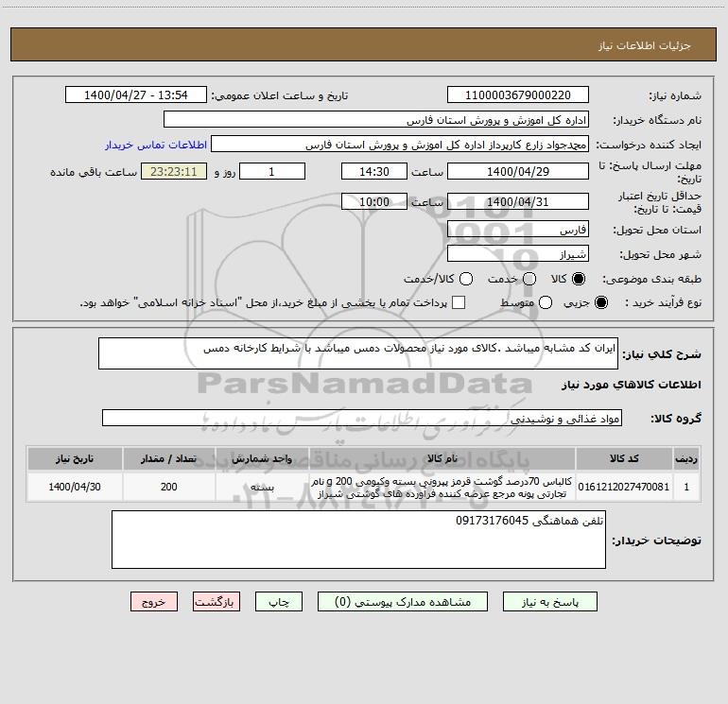Select the کالا radio button
The height and width of the screenshot is (704, 728).
[x=579, y=279]
